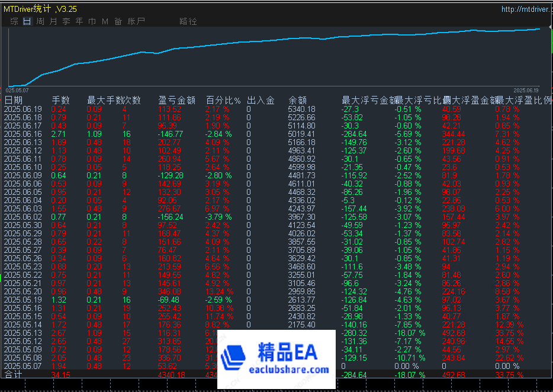Screen dimensions: 553x392
Task: Select the 2025.06.16 date cell
Action: (23, 134)
